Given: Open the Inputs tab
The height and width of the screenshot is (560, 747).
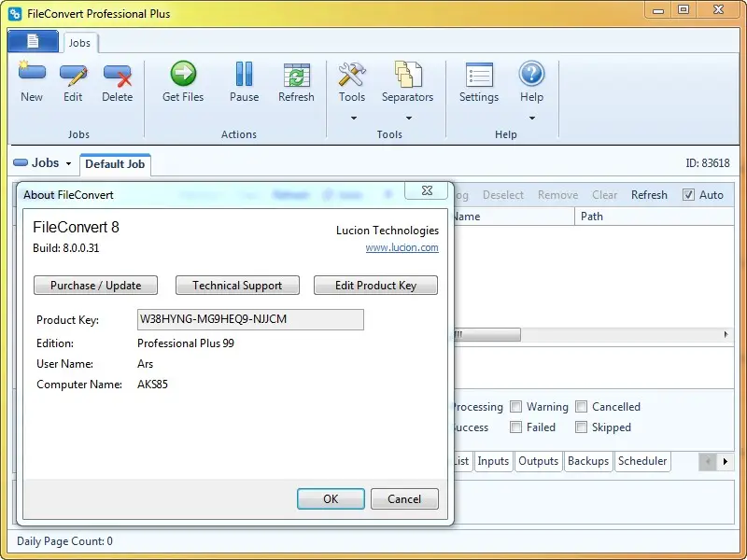Looking at the screenshot, I should 493,461.
